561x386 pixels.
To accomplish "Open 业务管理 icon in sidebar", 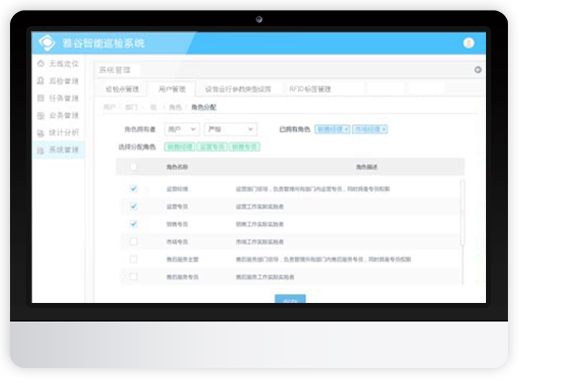I will click(41, 116).
